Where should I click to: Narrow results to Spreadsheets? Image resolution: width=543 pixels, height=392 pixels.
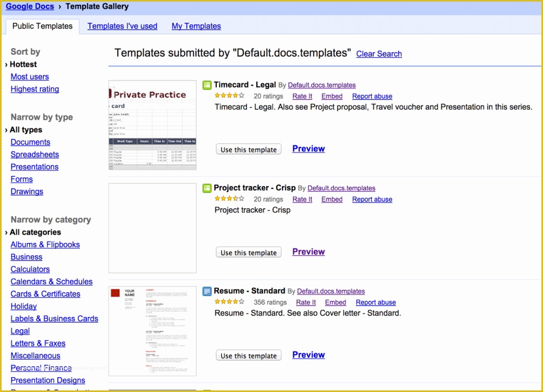coord(34,155)
